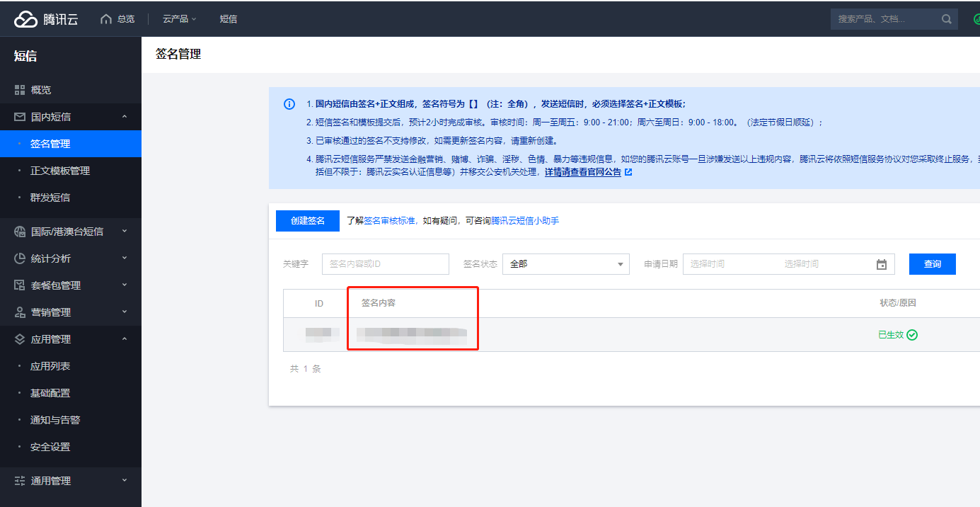Click the home icon next to 总览
This screenshot has height=507, width=980.
point(106,19)
